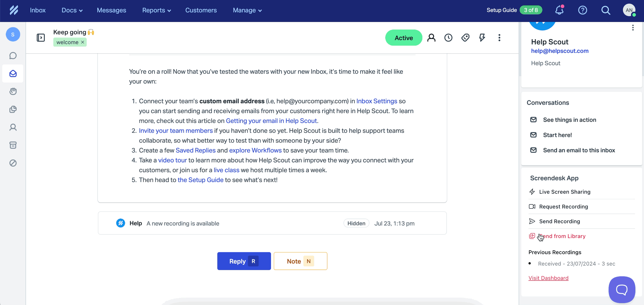Open the Spam folder icon in the sidebar
Image resolution: width=644 pixels, height=305 pixels.
pyautogui.click(x=13, y=163)
